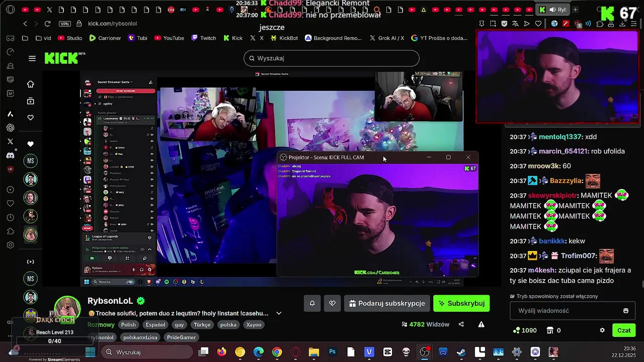
Task: Open the Carrioner bookmark
Action: tap(105, 38)
